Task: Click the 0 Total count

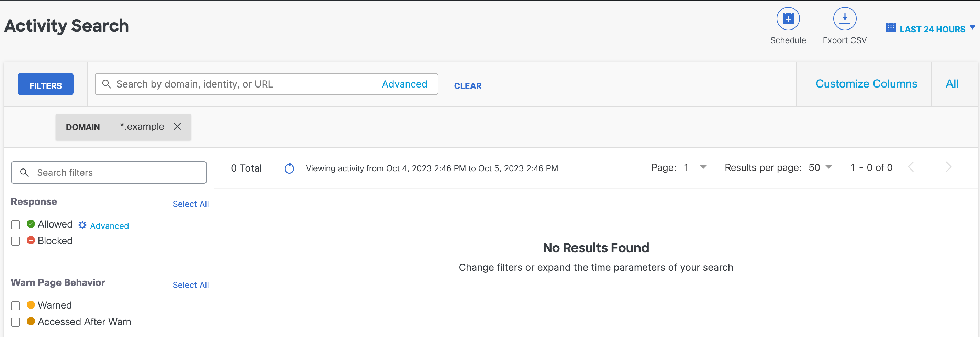Action: tap(246, 168)
